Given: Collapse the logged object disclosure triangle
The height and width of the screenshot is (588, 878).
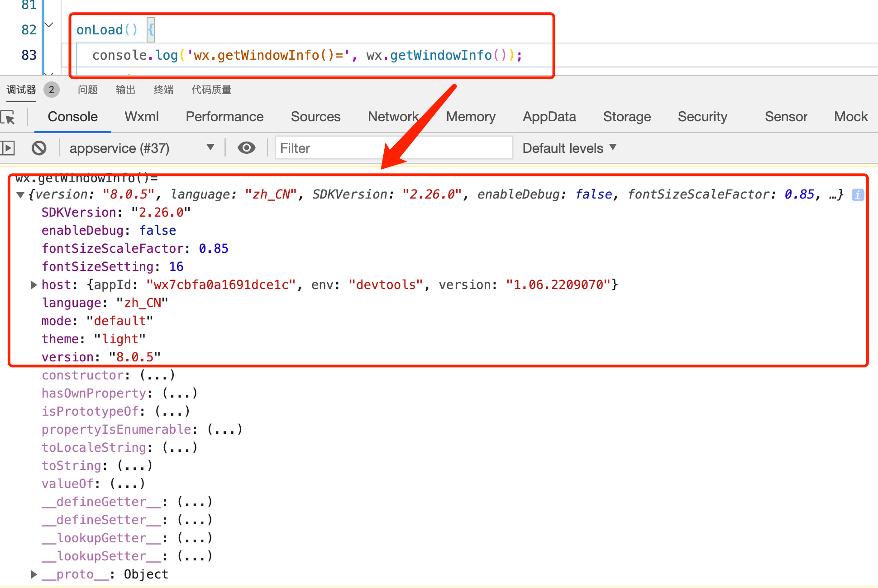Looking at the screenshot, I should (x=20, y=195).
